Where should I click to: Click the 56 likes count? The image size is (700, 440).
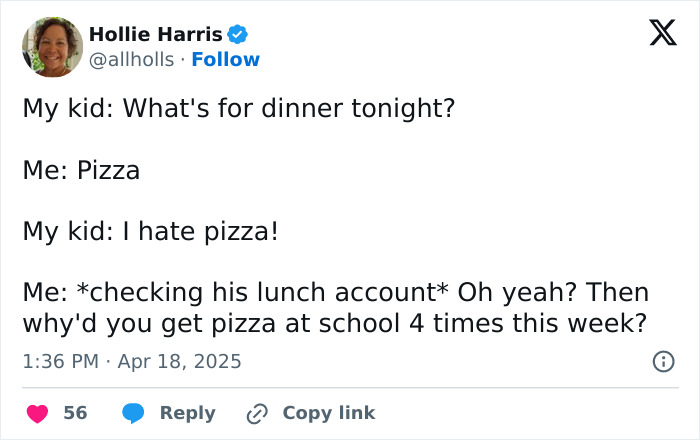point(75,413)
